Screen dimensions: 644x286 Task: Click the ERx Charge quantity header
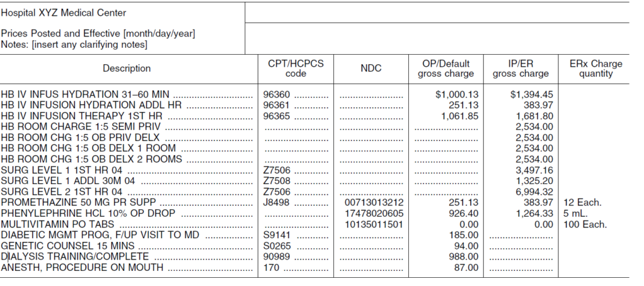[596, 69]
